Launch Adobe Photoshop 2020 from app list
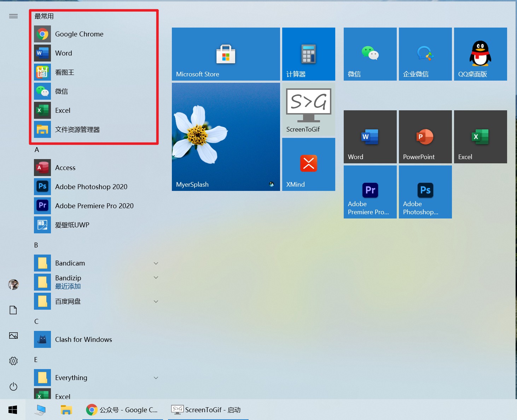517x420 pixels. [95, 187]
